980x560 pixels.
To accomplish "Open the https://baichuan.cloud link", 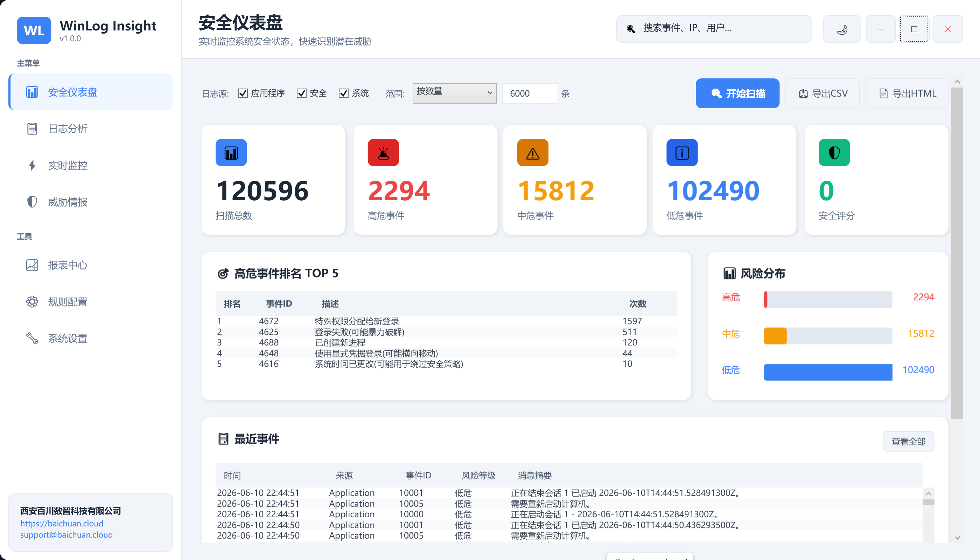I will 62,524.
